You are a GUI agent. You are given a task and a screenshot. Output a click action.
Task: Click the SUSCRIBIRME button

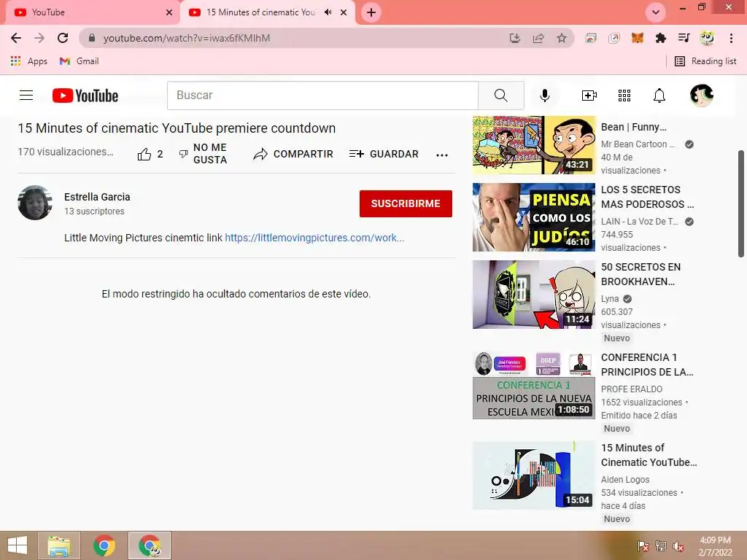pos(406,204)
